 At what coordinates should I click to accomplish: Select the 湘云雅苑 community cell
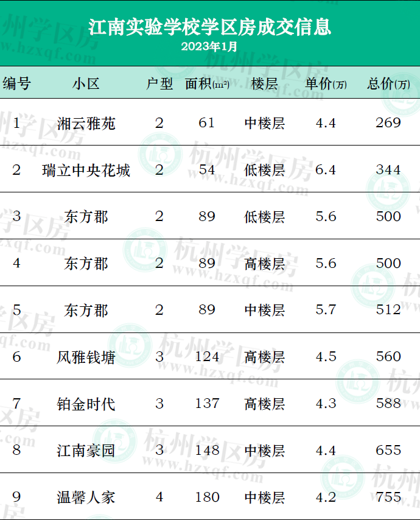tap(86, 124)
